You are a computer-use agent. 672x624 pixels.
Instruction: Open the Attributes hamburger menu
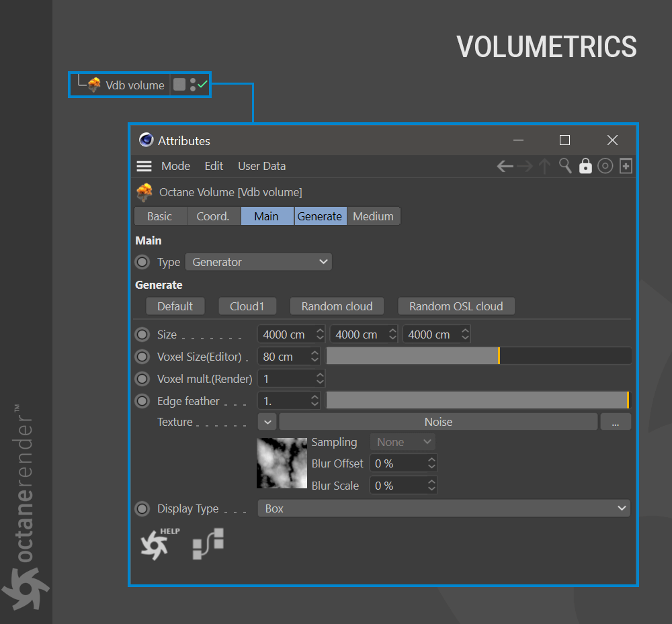(x=144, y=166)
